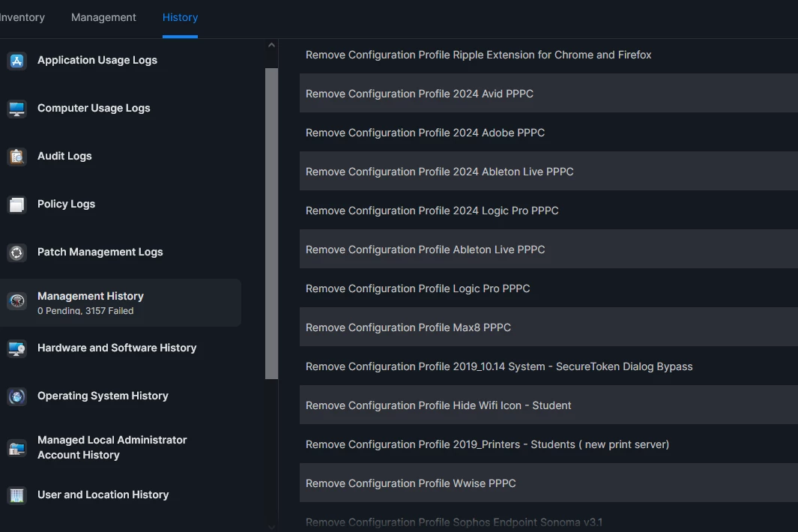Screen dimensions: 798x532
Task: Click the '0 Pending, 3157 Failed' status text
Action: pyautogui.click(x=85, y=311)
